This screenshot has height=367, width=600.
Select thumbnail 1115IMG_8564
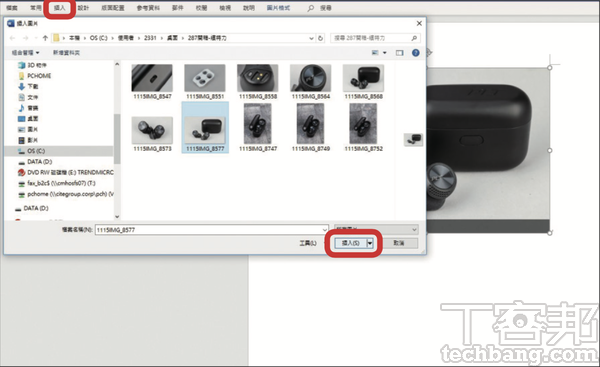tap(310, 82)
